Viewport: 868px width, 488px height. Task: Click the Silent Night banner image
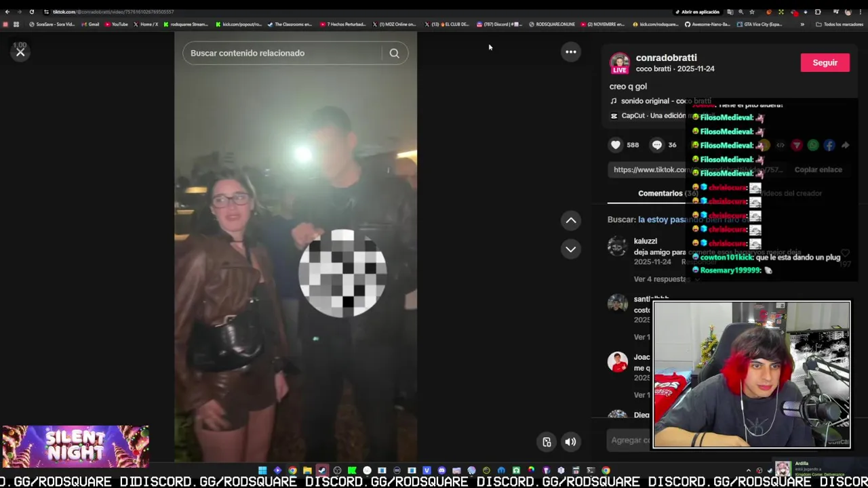point(75,447)
